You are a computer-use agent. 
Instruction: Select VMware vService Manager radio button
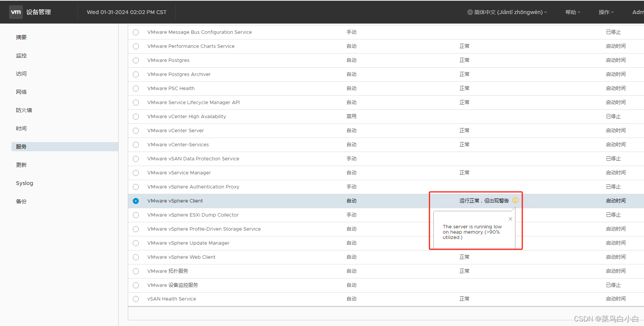pyautogui.click(x=136, y=173)
